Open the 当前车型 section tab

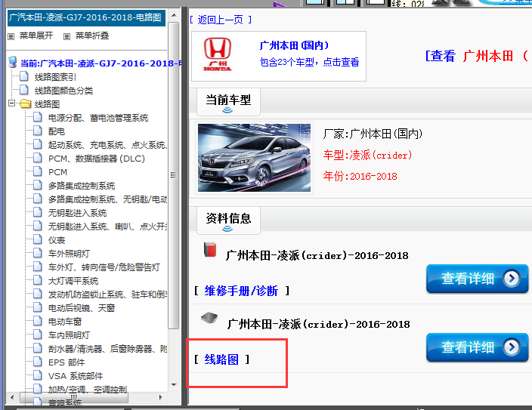(228, 102)
